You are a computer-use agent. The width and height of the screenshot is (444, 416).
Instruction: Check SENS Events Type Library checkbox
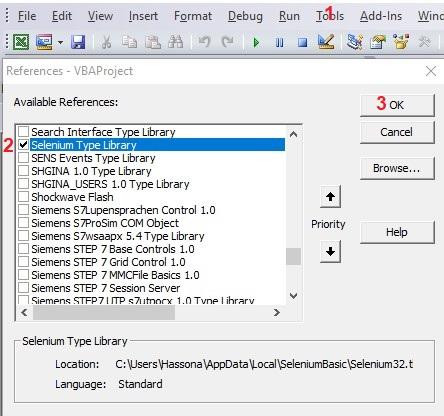point(23,157)
